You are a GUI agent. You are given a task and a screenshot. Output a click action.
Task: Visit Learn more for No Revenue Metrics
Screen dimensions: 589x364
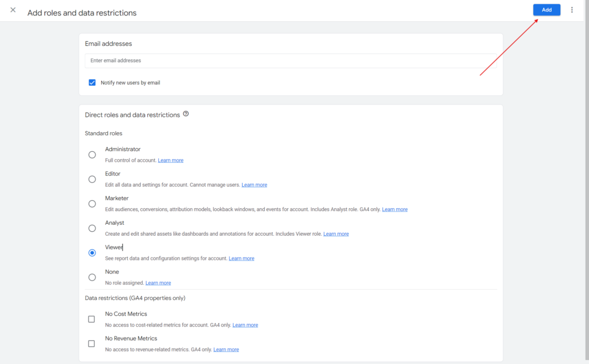pyautogui.click(x=226, y=350)
